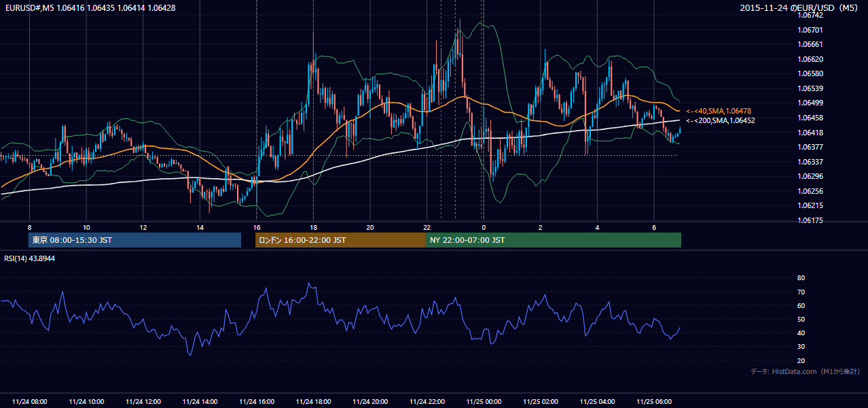
Task: Click hour tick '16' under the price chart
Action: pyautogui.click(x=257, y=227)
